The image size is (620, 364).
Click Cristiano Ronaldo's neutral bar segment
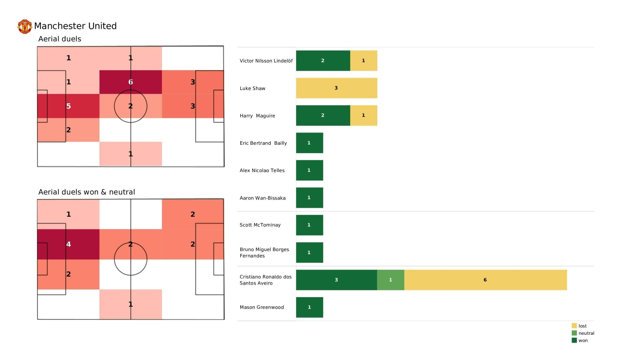click(x=390, y=280)
